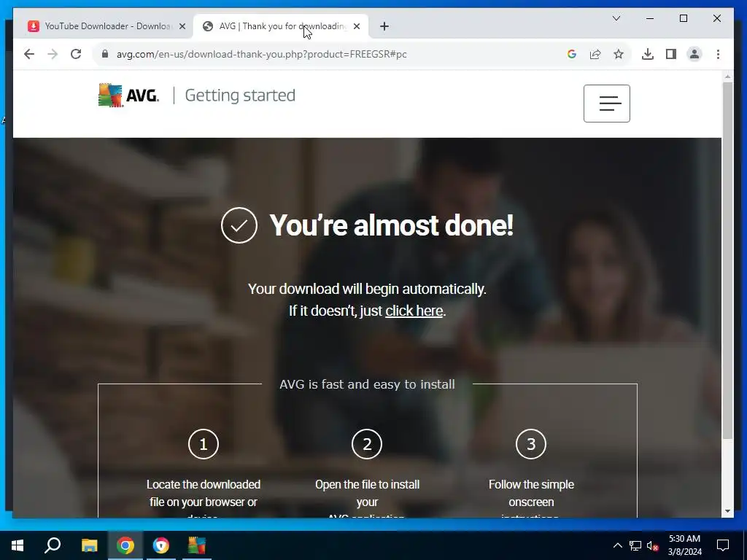This screenshot has width=747, height=560.
Task: Select the AVG Thank you for downloading tab
Action: [281, 26]
